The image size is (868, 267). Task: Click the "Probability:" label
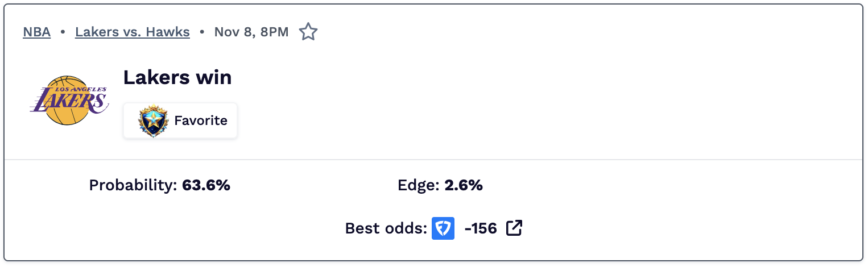point(133,185)
